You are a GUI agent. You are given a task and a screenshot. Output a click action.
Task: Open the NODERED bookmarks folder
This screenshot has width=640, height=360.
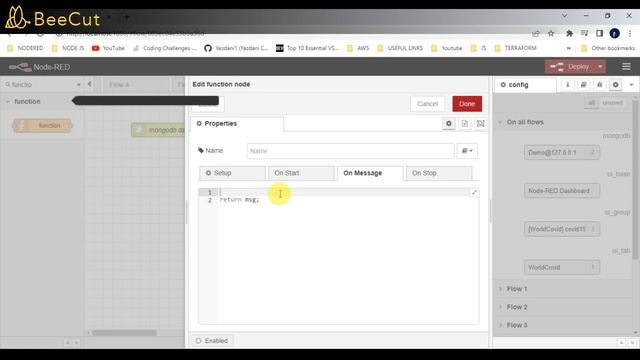25,48
